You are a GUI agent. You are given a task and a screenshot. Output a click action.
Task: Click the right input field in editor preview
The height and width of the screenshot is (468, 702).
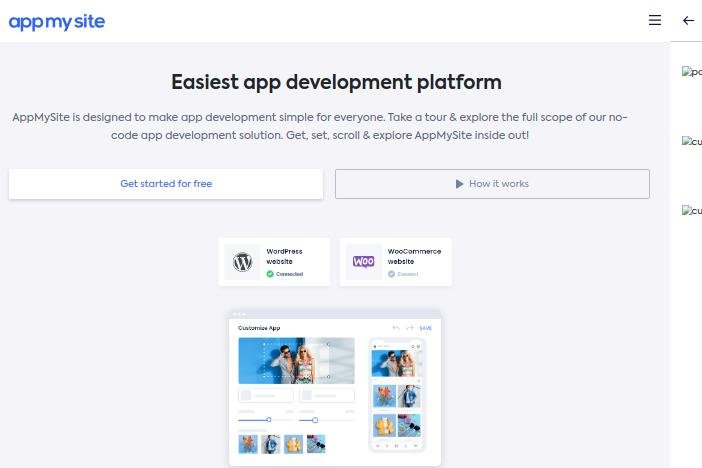point(327,395)
